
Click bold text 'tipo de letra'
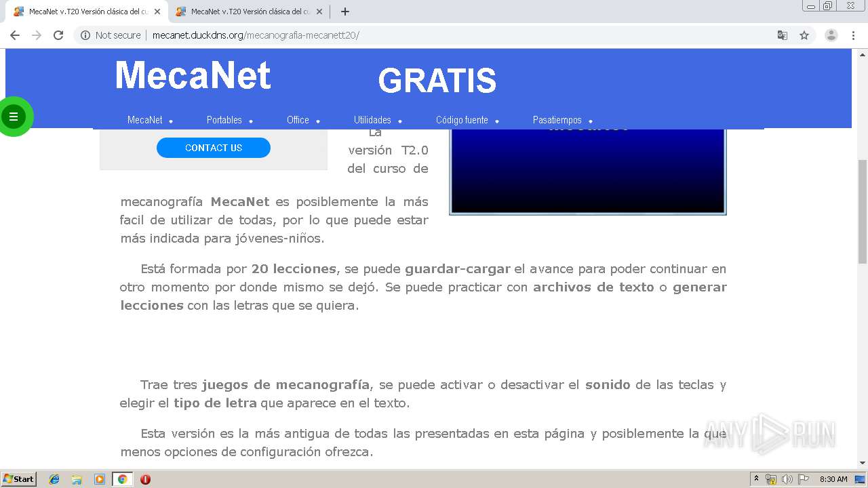click(215, 403)
